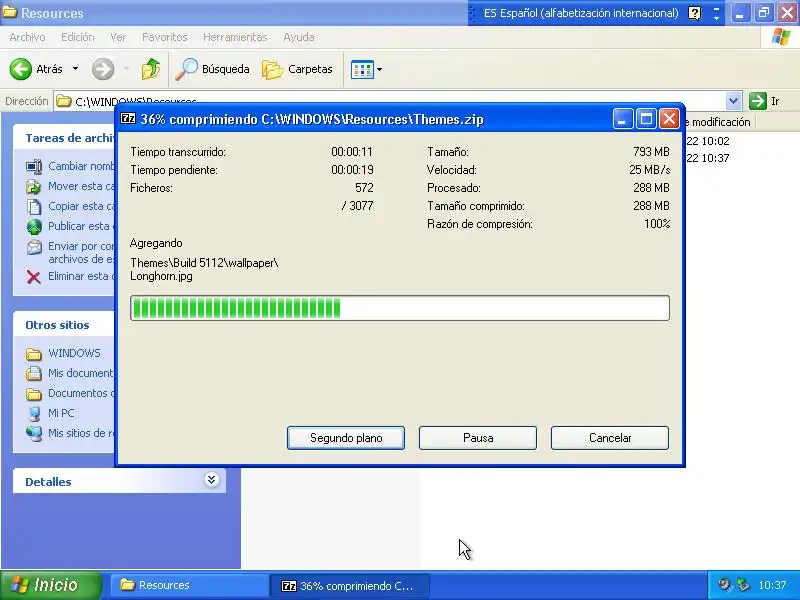Click the green compression progress bar

(400, 308)
